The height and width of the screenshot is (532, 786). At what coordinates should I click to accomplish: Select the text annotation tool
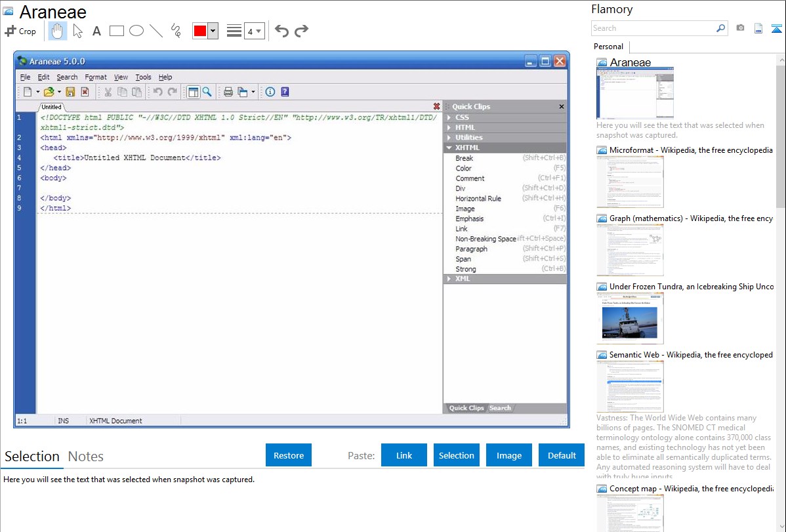96,31
